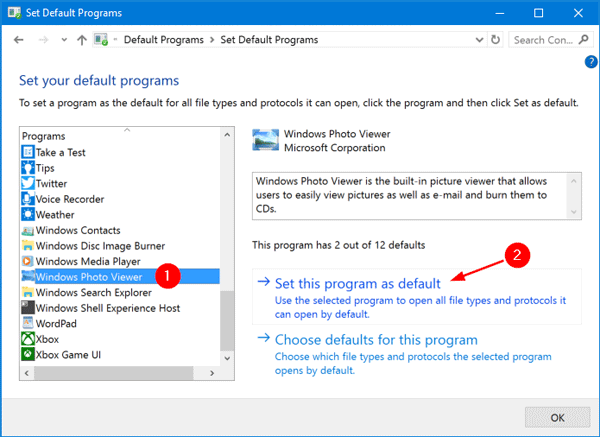This screenshot has height=437, width=600.
Task: Click the horizontal scrollbar left arrow
Action: click(27, 373)
